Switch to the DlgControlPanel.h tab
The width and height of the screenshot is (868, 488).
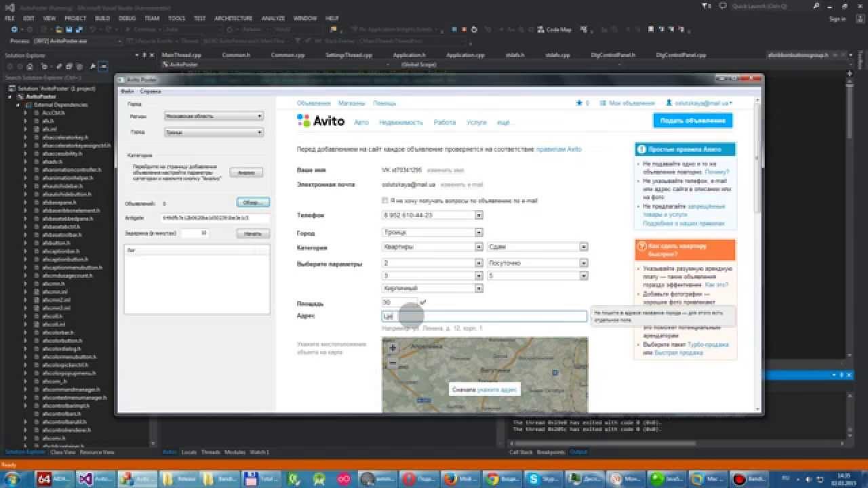(613, 54)
